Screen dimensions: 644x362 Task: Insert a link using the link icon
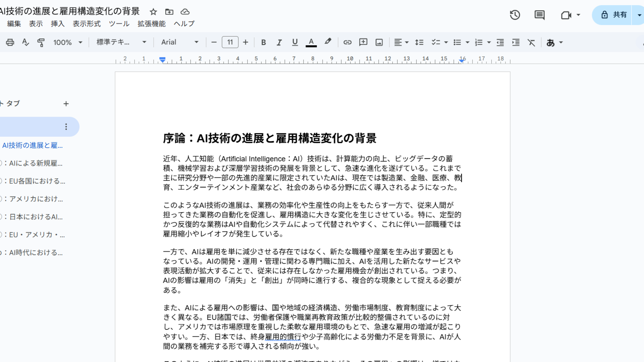pyautogui.click(x=347, y=42)
